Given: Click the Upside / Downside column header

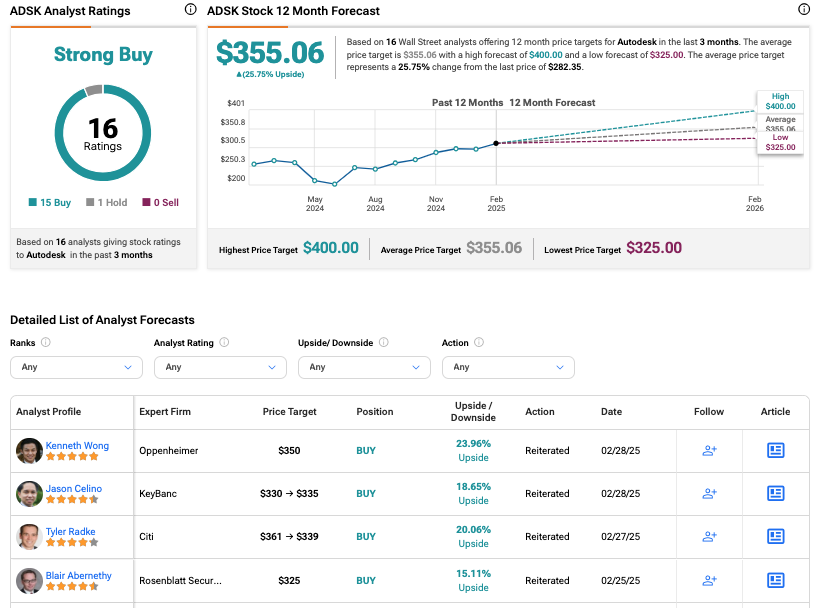Looking at the screenshot, I should (473, 412).
